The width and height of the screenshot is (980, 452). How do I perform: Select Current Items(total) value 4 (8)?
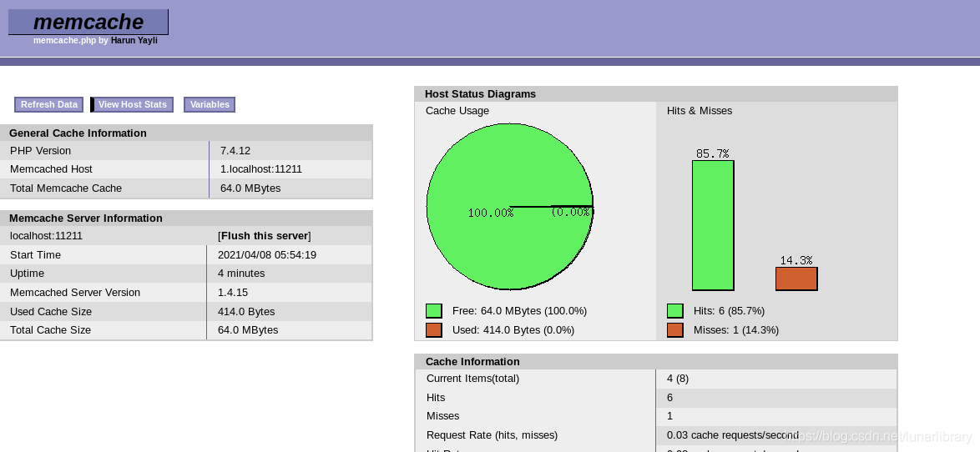[x=678, y=379]
